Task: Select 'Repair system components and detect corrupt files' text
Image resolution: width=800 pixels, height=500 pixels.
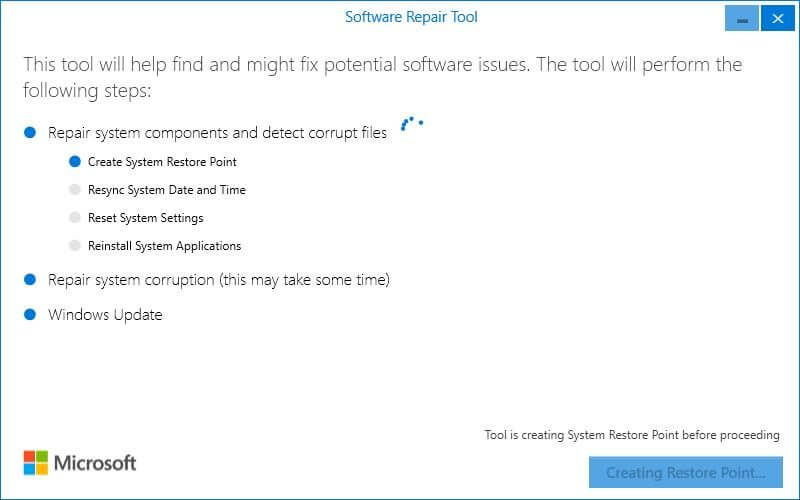Action: (217, 133)
